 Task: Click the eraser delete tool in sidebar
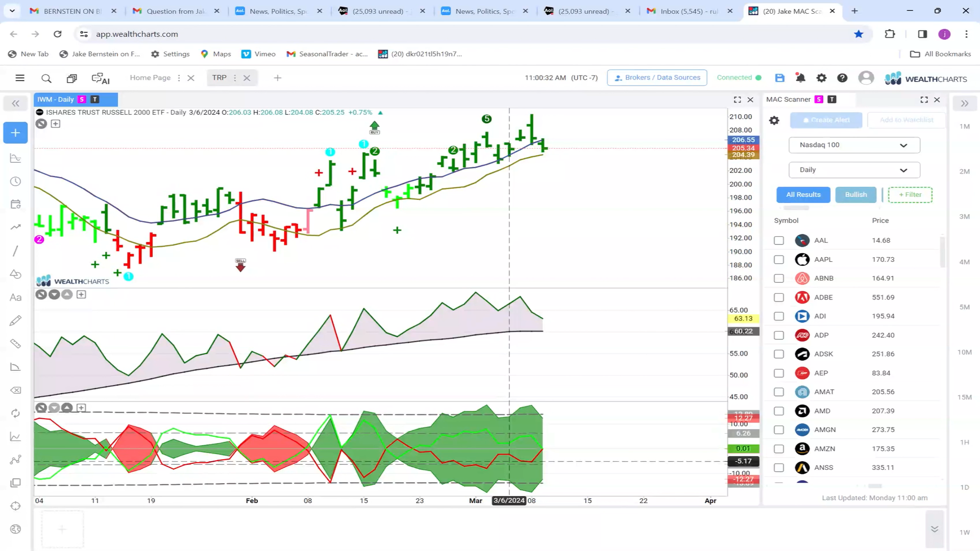pyautogui.click(x=15, y=390)
